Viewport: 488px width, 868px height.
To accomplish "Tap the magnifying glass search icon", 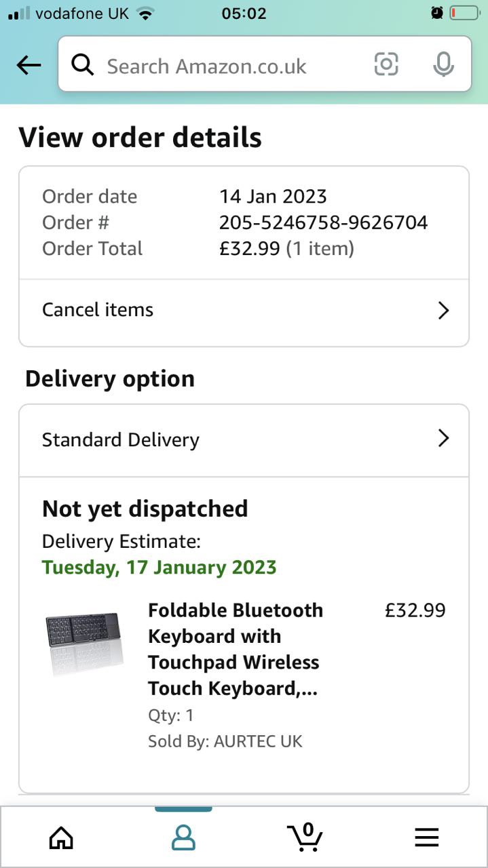I will pyautogui.click(x=82, y=65).
